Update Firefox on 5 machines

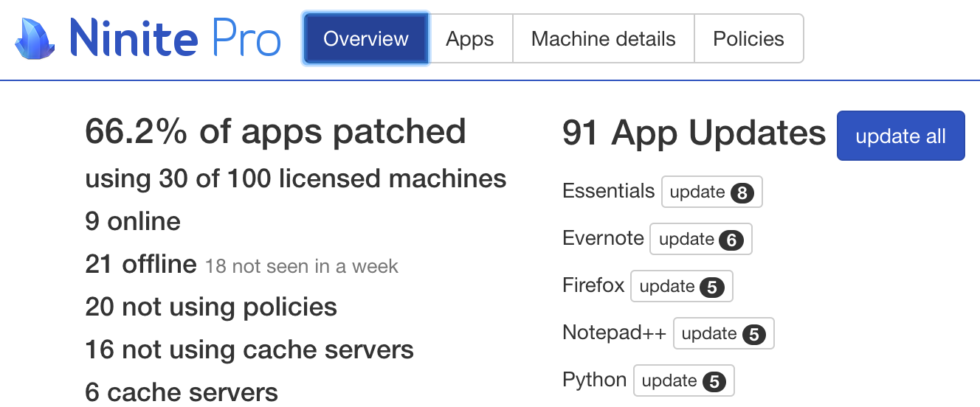pos(681,287)
